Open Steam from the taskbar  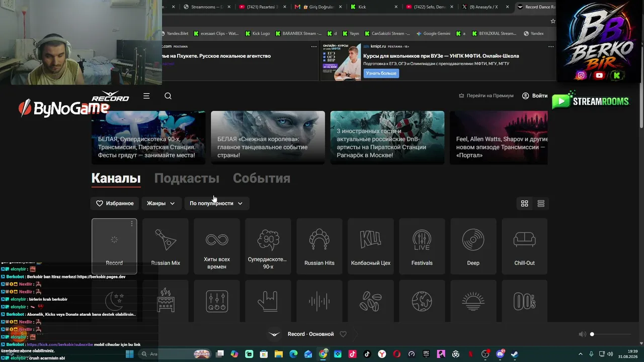point(514,354)
